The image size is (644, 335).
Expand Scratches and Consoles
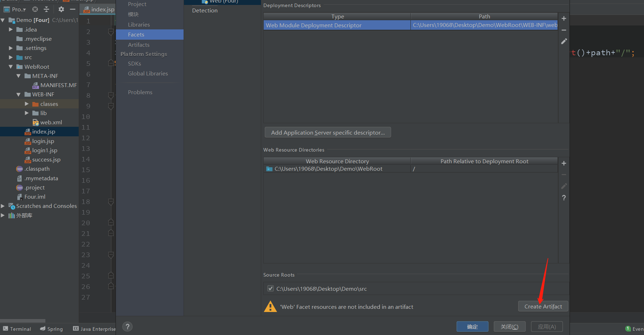tap(2, 206)
